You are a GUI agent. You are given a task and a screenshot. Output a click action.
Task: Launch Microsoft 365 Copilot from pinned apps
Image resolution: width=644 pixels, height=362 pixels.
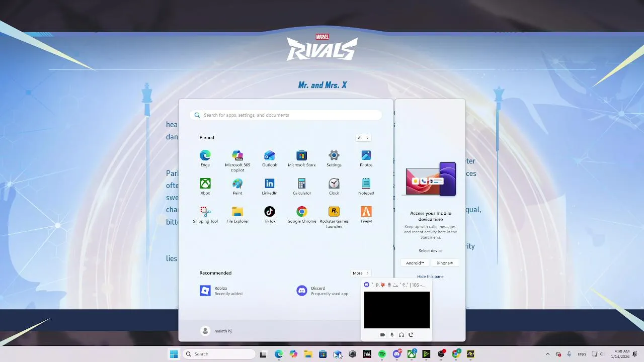coord(237,160)
